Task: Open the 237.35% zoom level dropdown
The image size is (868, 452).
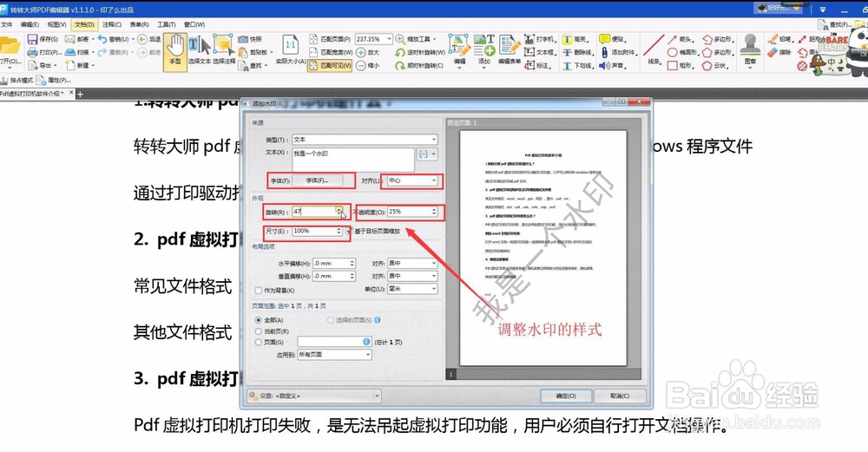Action: tap(389, 39)
